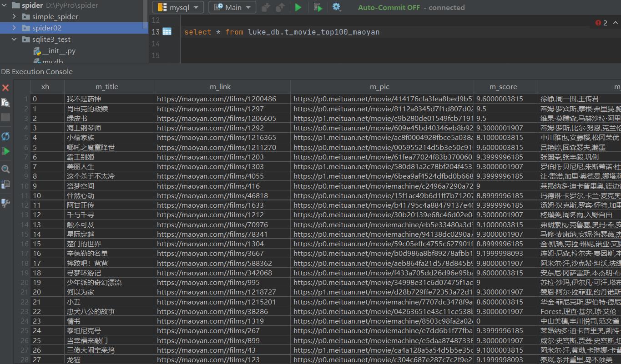This screenshot has width=621, height=364.
Task: Click the gray stop execution square
Action: (5, 118)
